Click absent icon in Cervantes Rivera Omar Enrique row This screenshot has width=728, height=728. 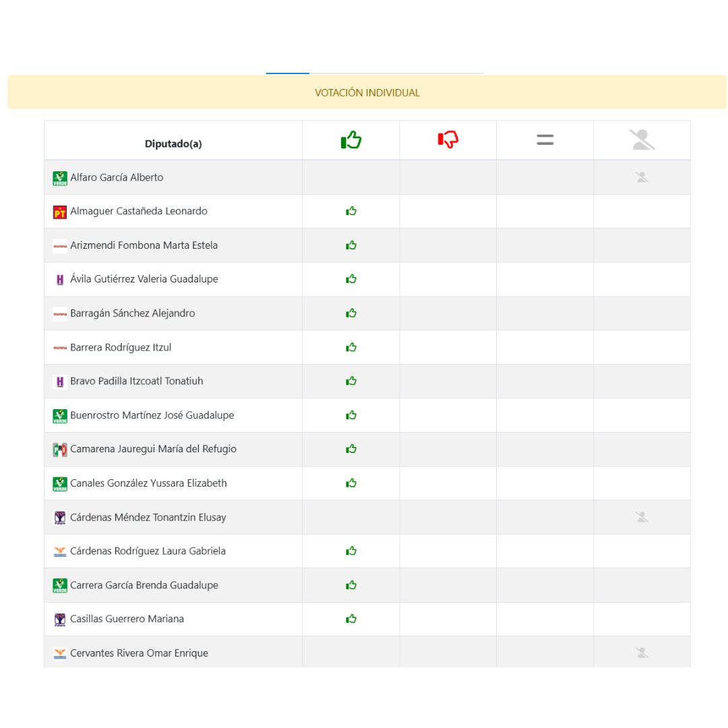642,653
